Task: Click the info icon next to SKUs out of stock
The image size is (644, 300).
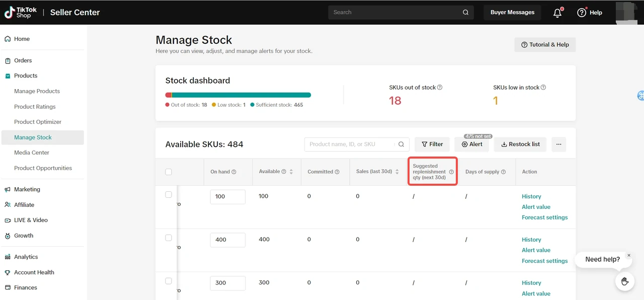Action: [x=440, y=88]
